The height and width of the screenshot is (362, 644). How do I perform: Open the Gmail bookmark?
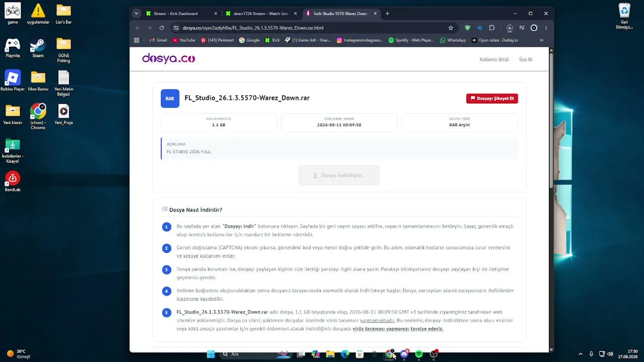(158, 40)
